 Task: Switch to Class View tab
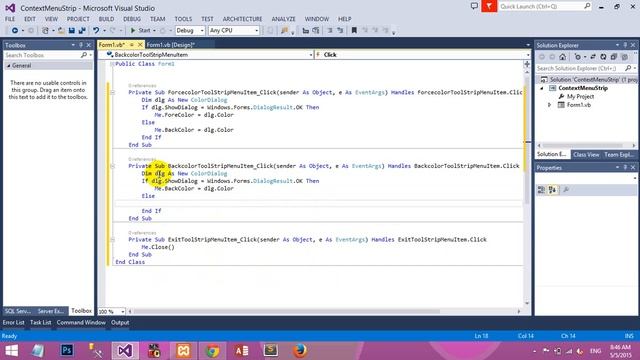[x=586, y=155]
